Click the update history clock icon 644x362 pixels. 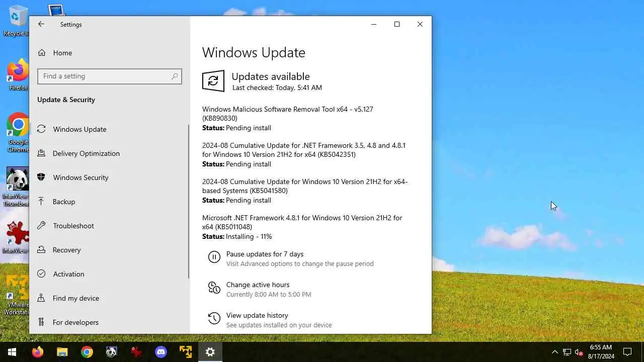point(214,318)
